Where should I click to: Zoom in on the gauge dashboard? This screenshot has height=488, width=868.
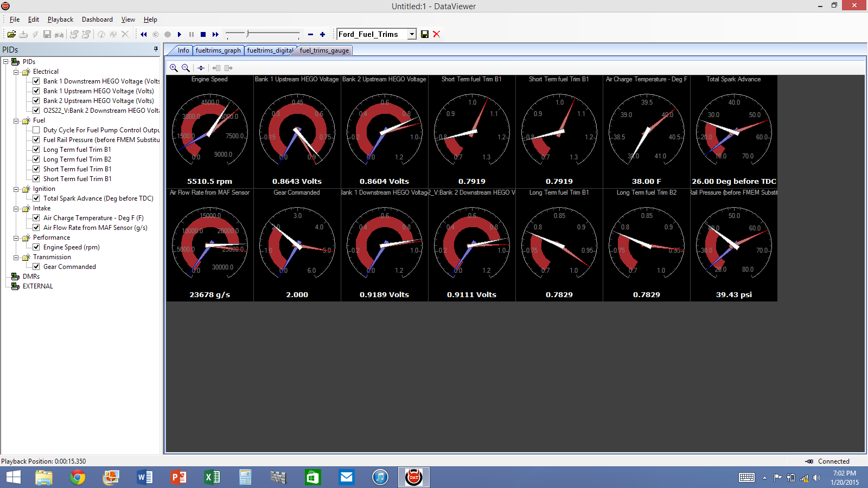click(x=174, y=68)
